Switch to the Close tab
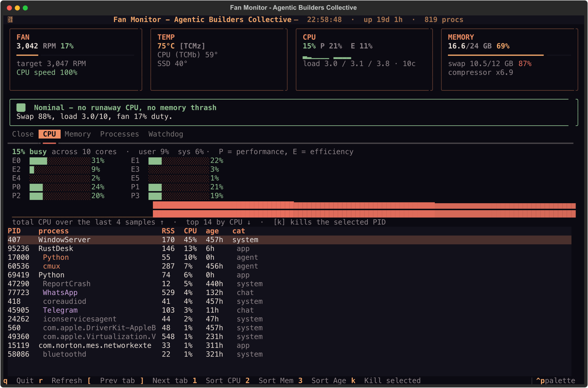The image size is (588, 388). (x=23, y=134)
